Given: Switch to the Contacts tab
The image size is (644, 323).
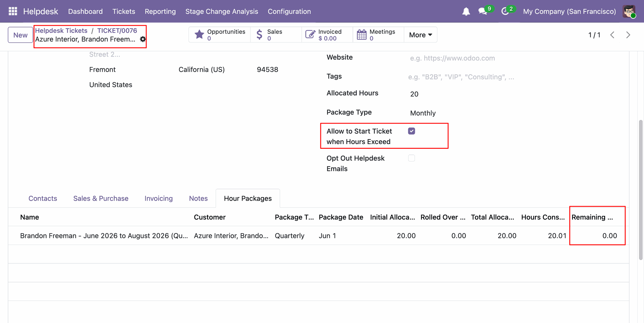Looking at the screenshot, I should (43, 198).
